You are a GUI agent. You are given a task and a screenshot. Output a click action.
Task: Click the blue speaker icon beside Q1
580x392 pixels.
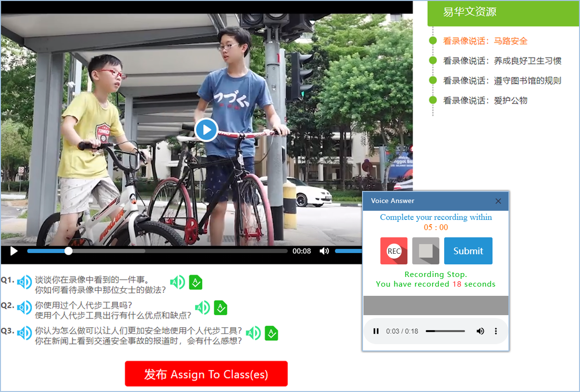point(24,282)
